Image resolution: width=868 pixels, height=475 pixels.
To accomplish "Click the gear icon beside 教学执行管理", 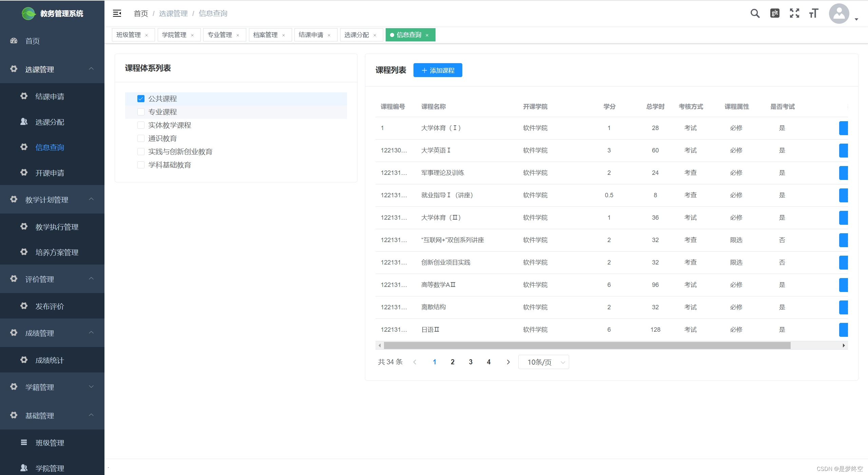I will click(24, 226).
